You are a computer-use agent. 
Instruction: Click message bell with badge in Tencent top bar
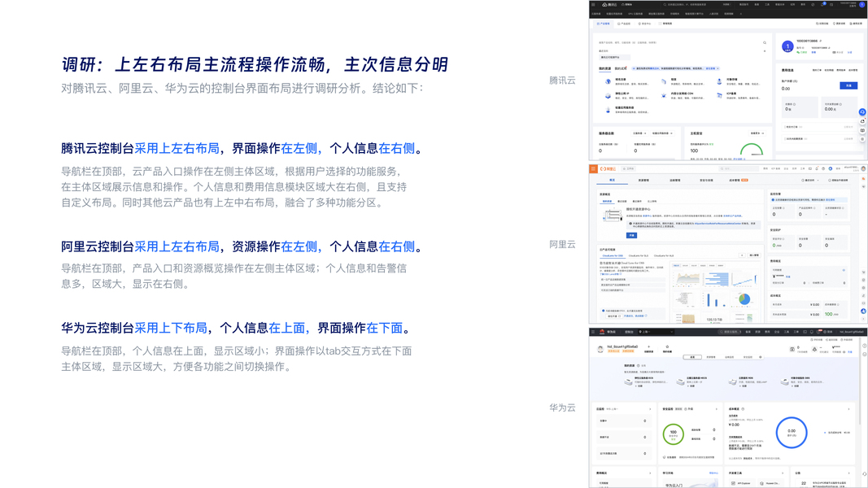click(x=822, y=4)
